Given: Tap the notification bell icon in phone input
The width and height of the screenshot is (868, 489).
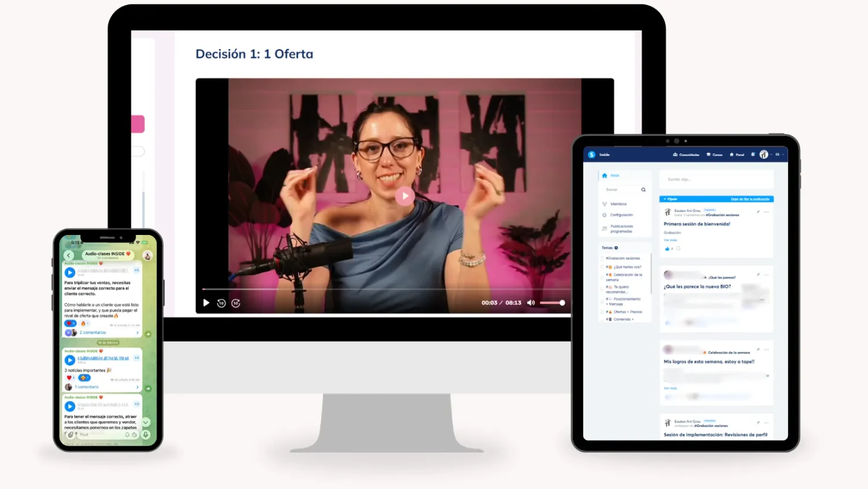Looking at the screenshot, I should (x=127, y=435).
